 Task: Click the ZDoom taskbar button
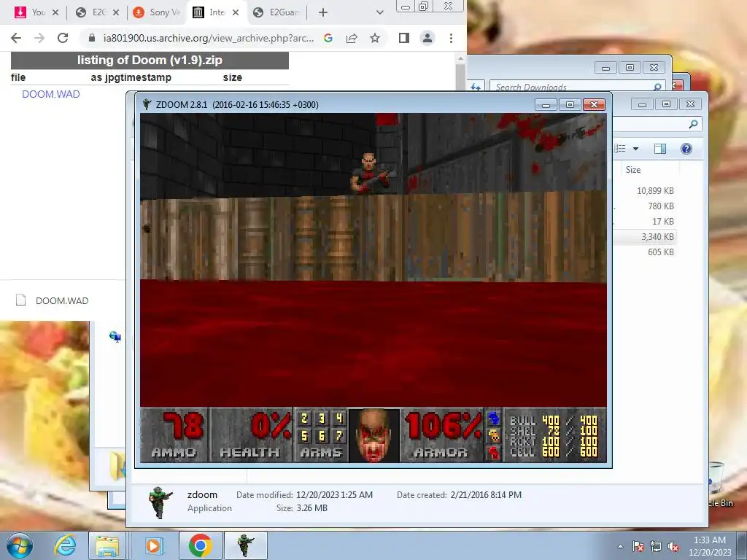[246, 545]
